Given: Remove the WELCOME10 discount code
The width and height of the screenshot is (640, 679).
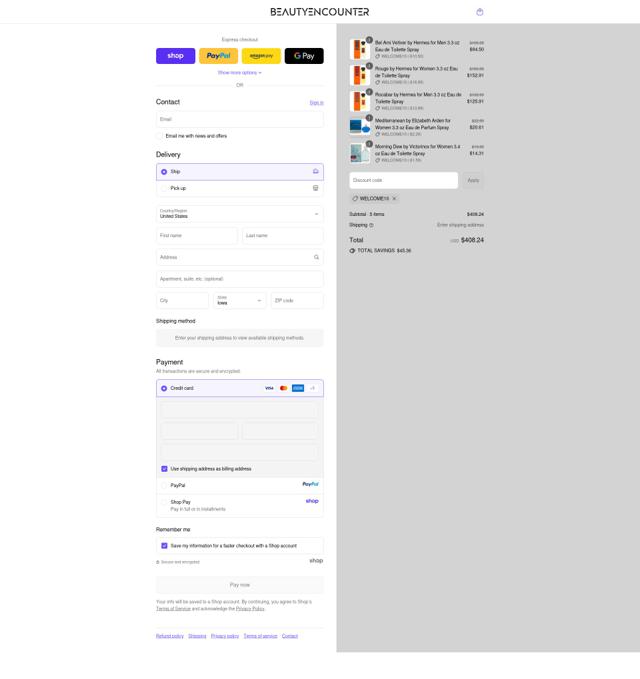Looking at the screenshot, I should point(394,199).
